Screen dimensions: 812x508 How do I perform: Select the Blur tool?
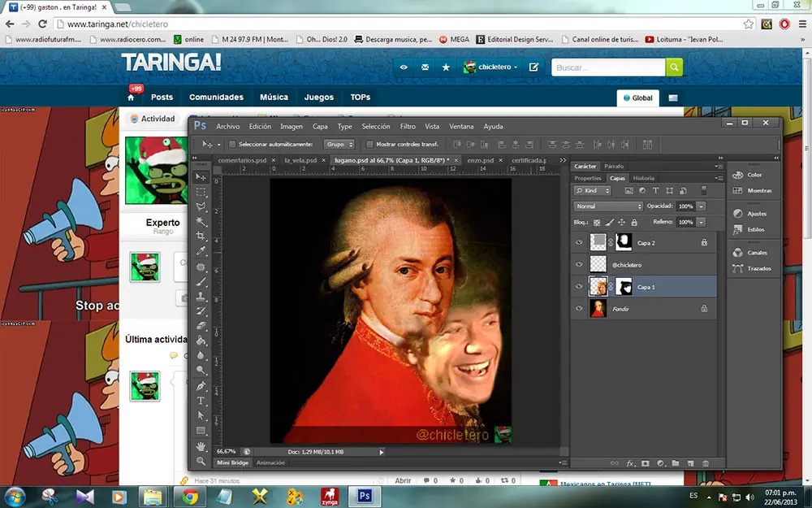point(201,356)
